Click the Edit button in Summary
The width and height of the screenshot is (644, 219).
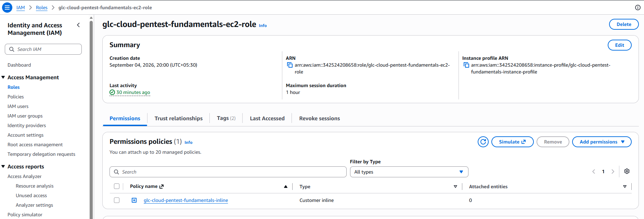[620, 45]
